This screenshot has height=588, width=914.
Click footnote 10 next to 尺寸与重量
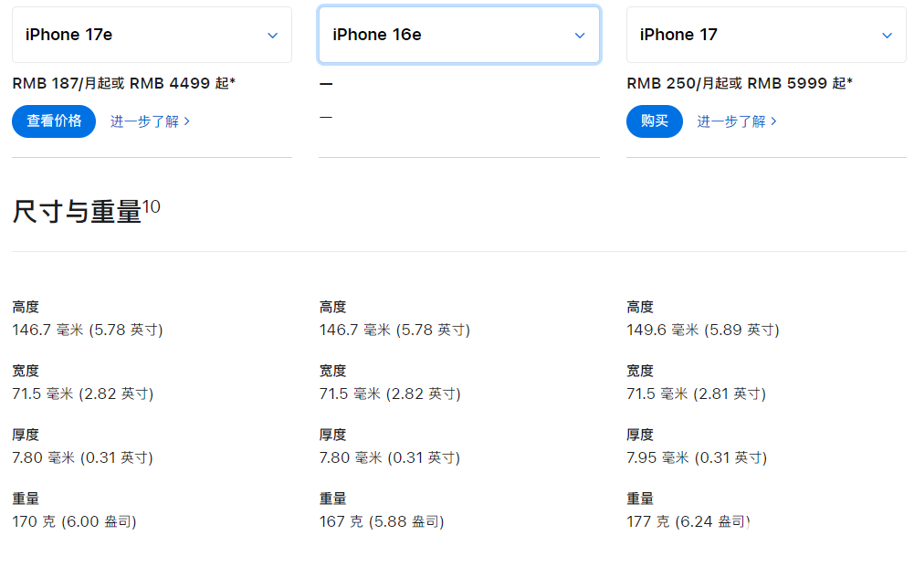tap(152, 206)
